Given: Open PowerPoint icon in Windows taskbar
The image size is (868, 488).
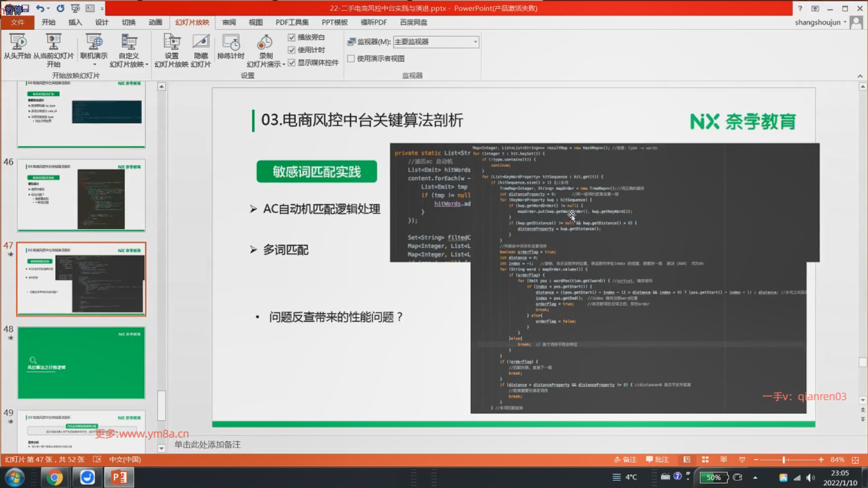Looking at the screenshot, I should [x=119, y=477].
